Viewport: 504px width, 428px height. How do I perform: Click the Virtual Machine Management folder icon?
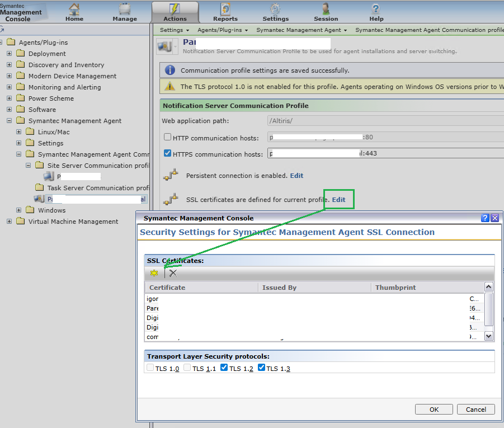pos(21,221)
